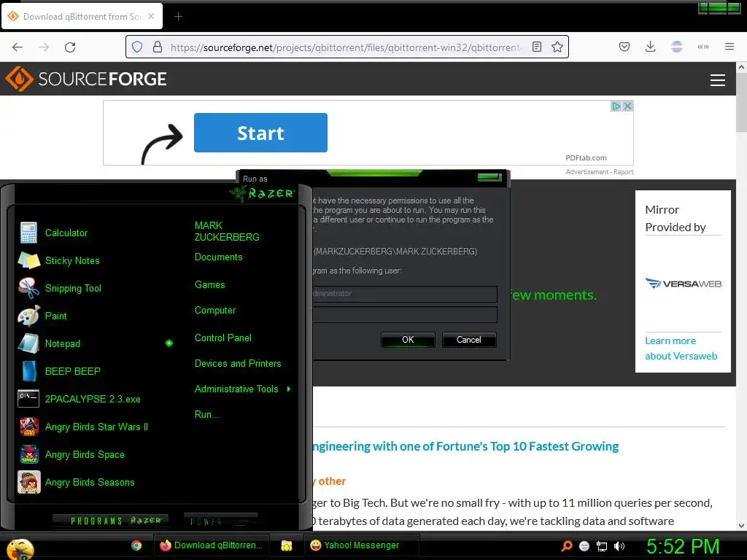This screenshot has height=560, width=747.
Task: Reload the page with the refresh icon
Action: (x=70, y=47)
